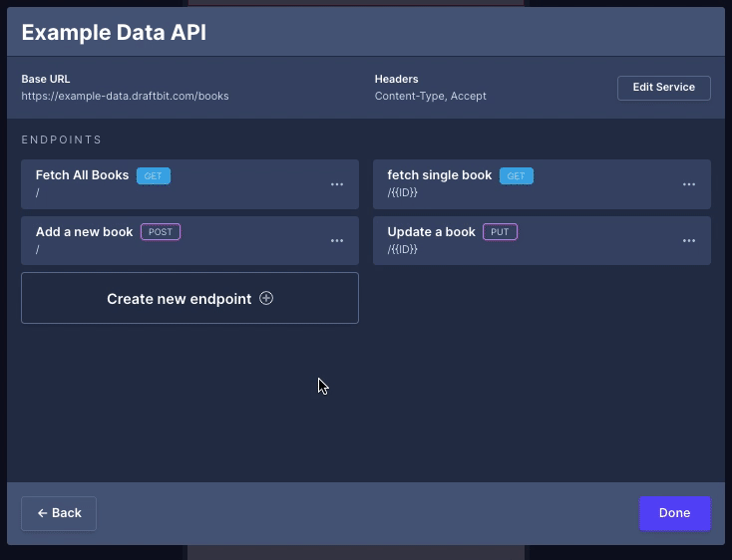This screenshot has height=560, width=732.
Task: Click the GET badge on Fetch All Books
Action: (x=154, y=175)
